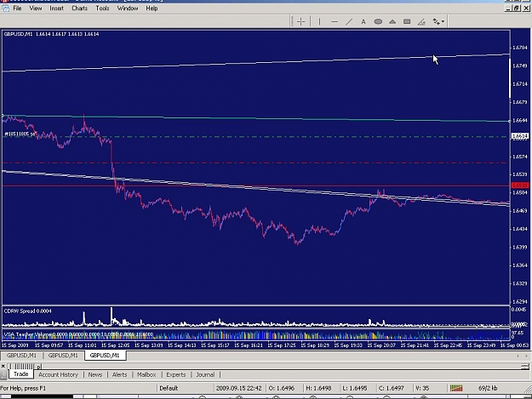Click the L: 1.6495 low price field
This screenshot has width=532, height=399.
[x=355, y=388]
